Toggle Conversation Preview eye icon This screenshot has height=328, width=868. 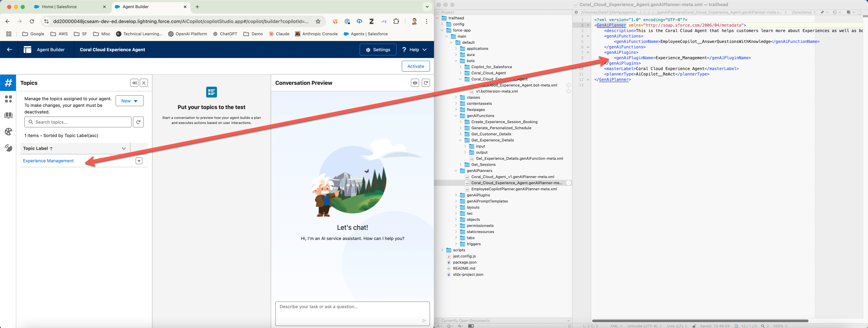pos(415,83)
